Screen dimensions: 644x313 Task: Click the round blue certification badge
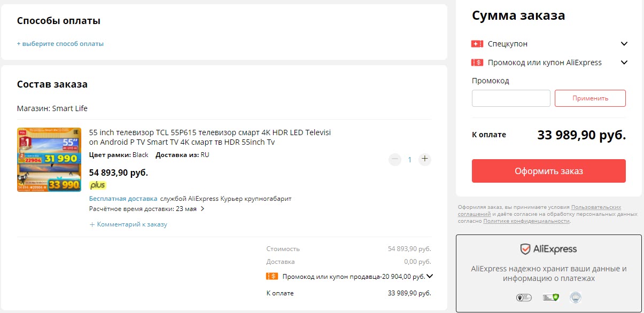pos(575,298)
